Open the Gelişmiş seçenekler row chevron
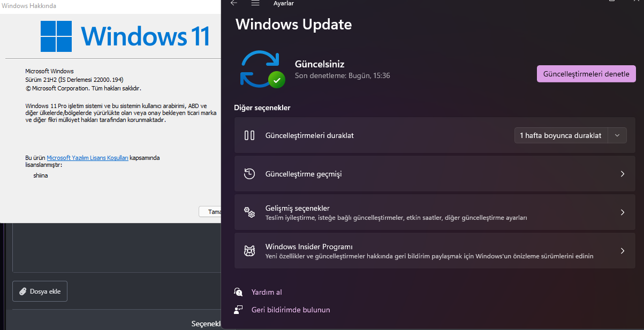 point(623,212)
